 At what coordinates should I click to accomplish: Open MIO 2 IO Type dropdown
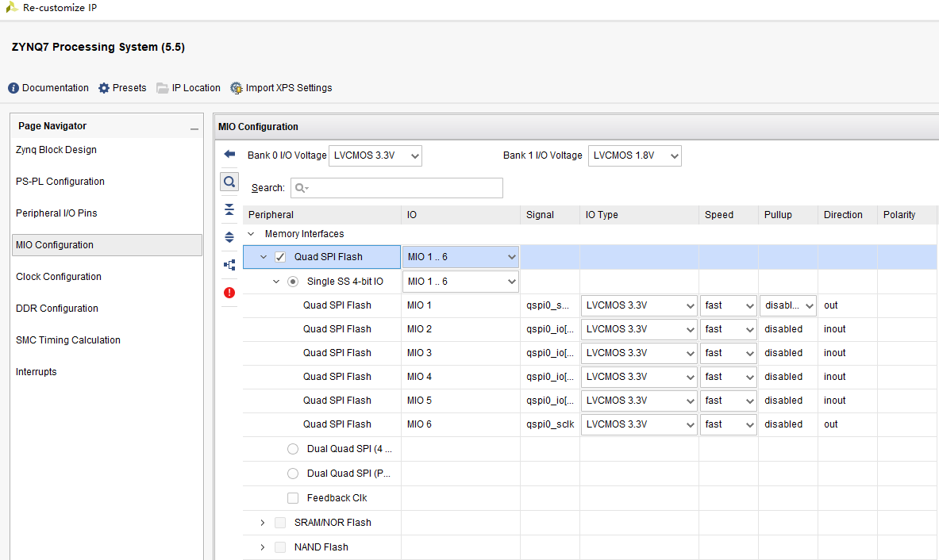(x=639, y=329)
